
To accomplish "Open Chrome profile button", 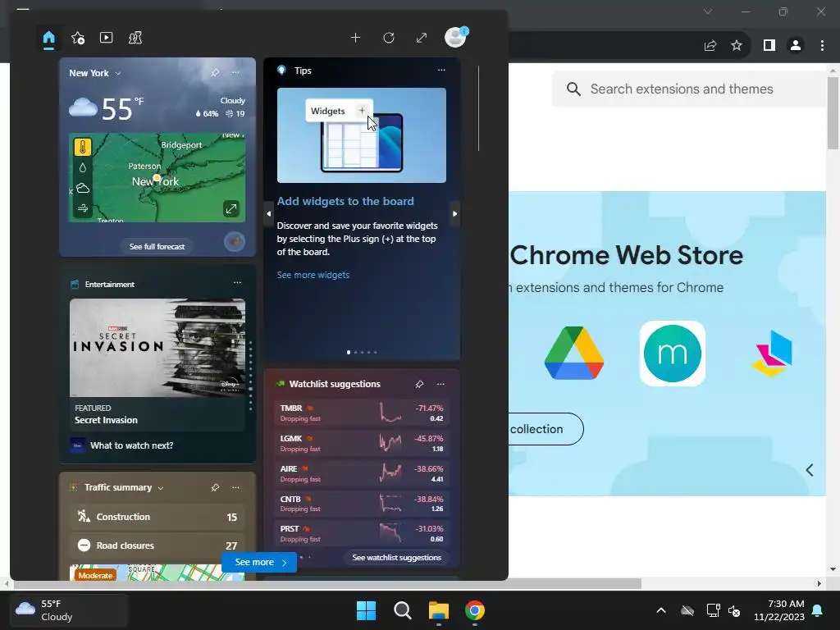I will [x=796, y=46].
